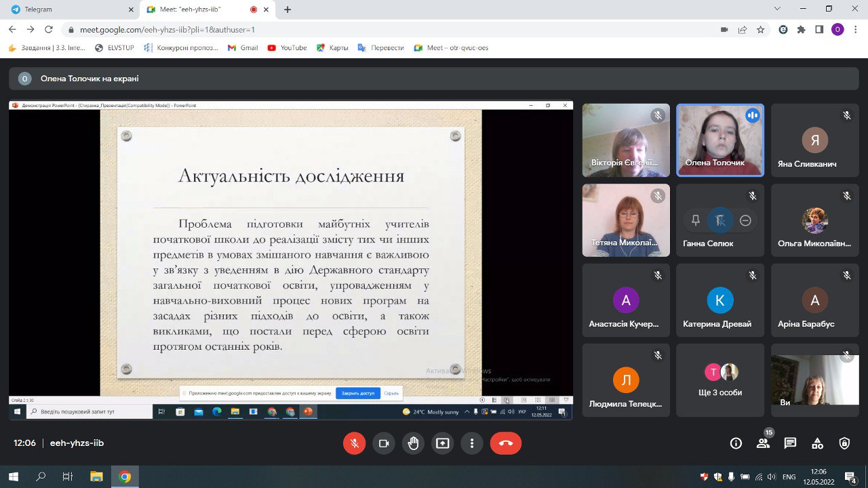This screenshot has width=868, height=488.
Task: Open the meeting details info panel
Action: click(736, 443)
